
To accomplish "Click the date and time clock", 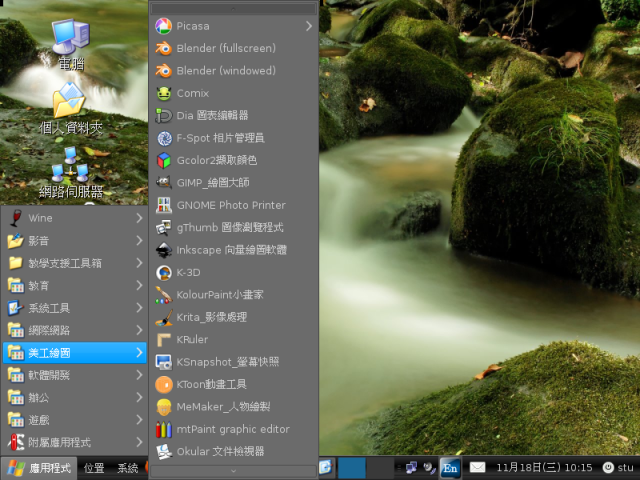I will 544,467.
